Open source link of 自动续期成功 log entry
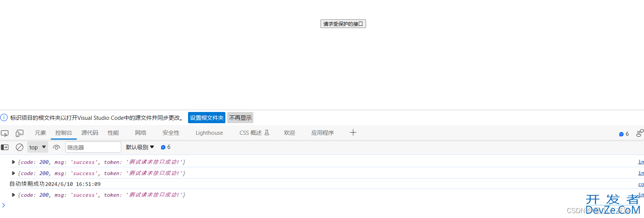 [641, 184]
